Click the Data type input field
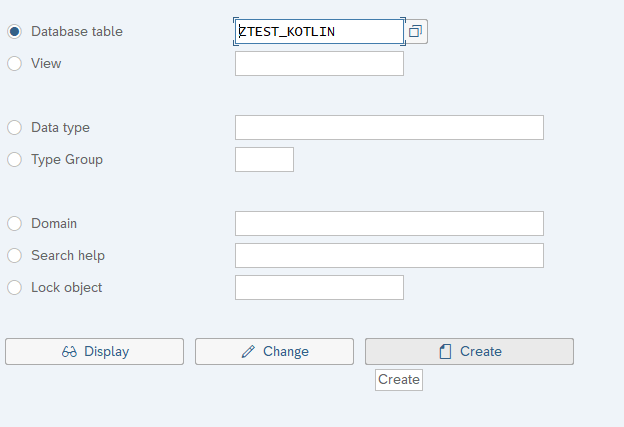The height and width of the screenshot is (427, 624). [x=389, y=127]
